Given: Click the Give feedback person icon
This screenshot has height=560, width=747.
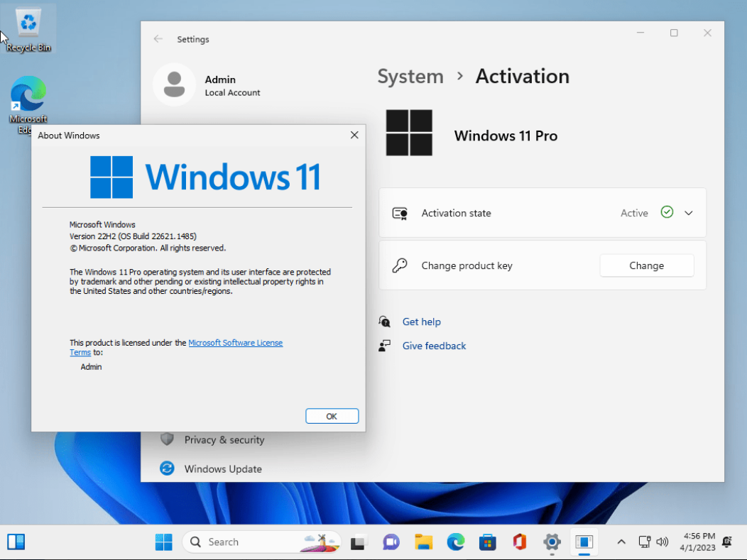Looking at the screenshot, I should point(384,346).
